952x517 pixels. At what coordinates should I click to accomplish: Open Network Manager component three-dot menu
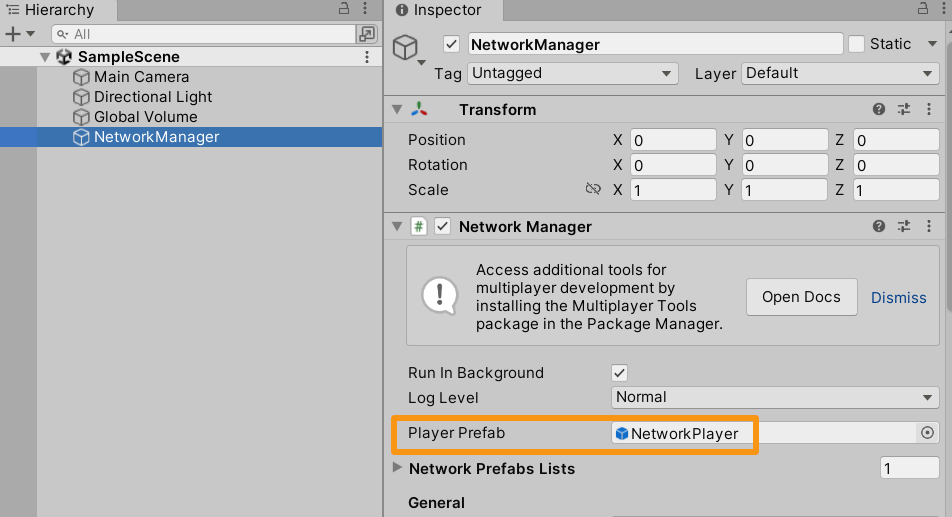pos(929,226)
